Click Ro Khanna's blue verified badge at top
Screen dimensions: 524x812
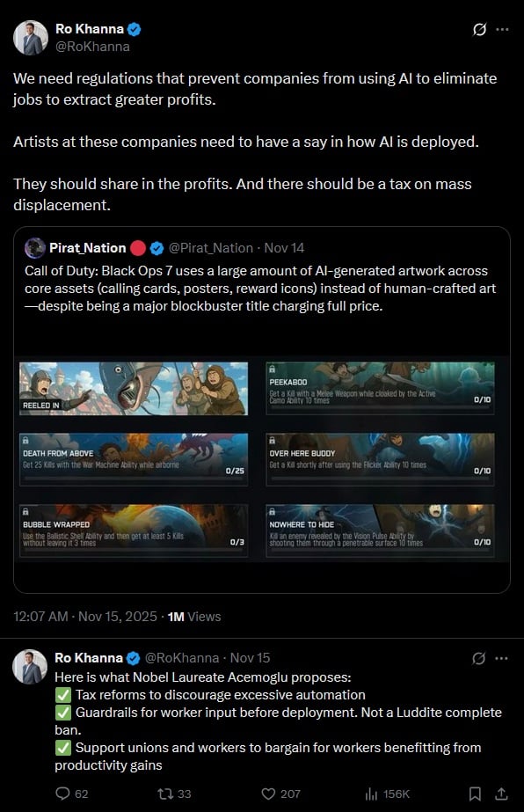click(x=135, y=29)
